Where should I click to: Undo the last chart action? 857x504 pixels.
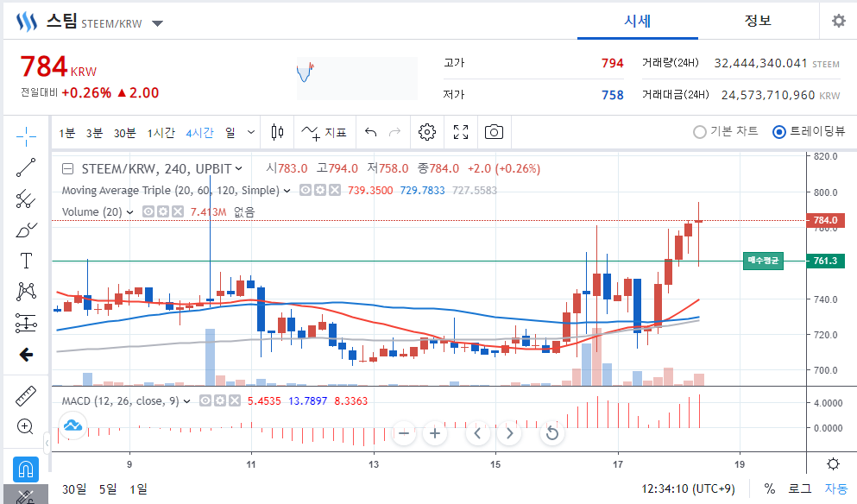[x=370, y=132]
